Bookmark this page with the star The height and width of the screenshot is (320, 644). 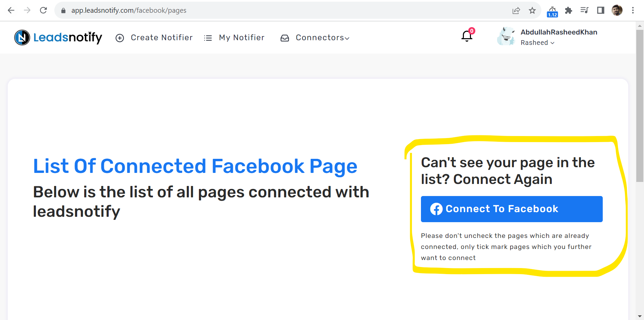click(x=532, y=10)
